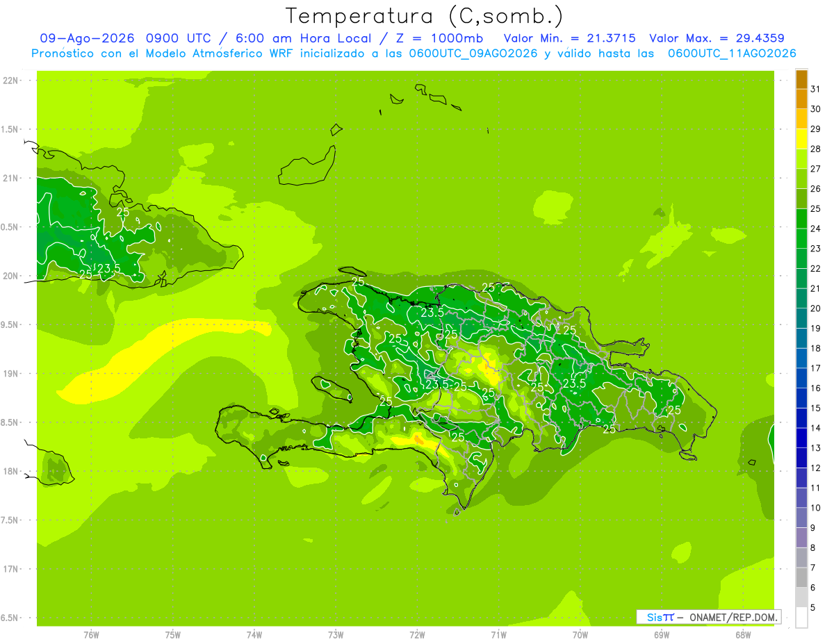Click the validity stamp "0600UTC_11AGO2026"
This screenshot has height=644, width=834.
(x=732, y=53)
